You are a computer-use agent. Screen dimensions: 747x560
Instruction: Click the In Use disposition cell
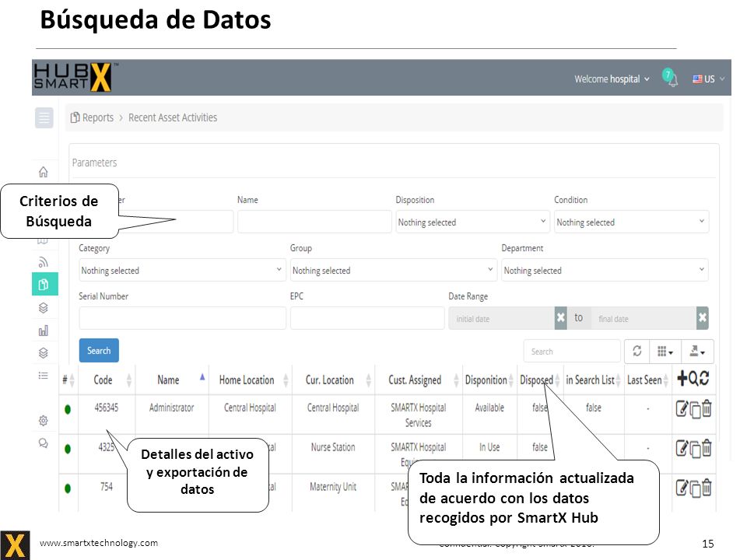coord(489,447)
